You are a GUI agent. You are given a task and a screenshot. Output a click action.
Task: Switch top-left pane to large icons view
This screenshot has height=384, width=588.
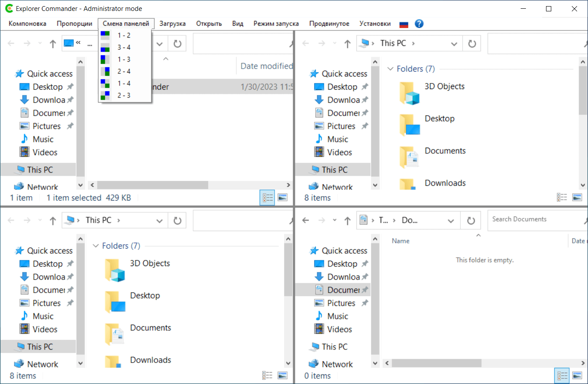click(282, 197)
